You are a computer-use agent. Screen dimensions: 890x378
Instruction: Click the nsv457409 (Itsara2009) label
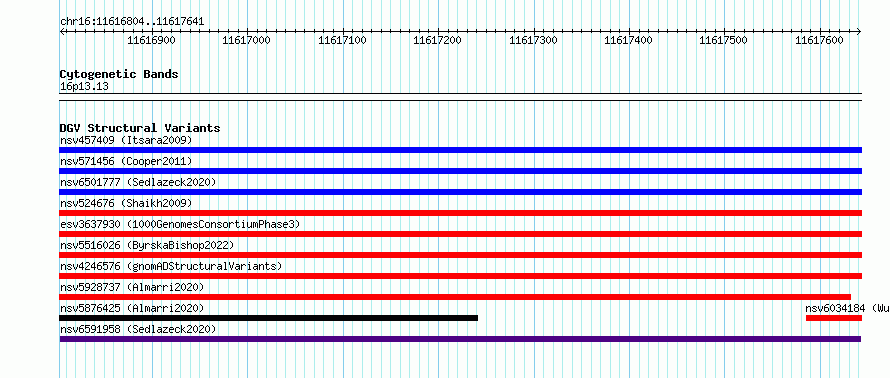pyautogui.click(x=126, y=140)
